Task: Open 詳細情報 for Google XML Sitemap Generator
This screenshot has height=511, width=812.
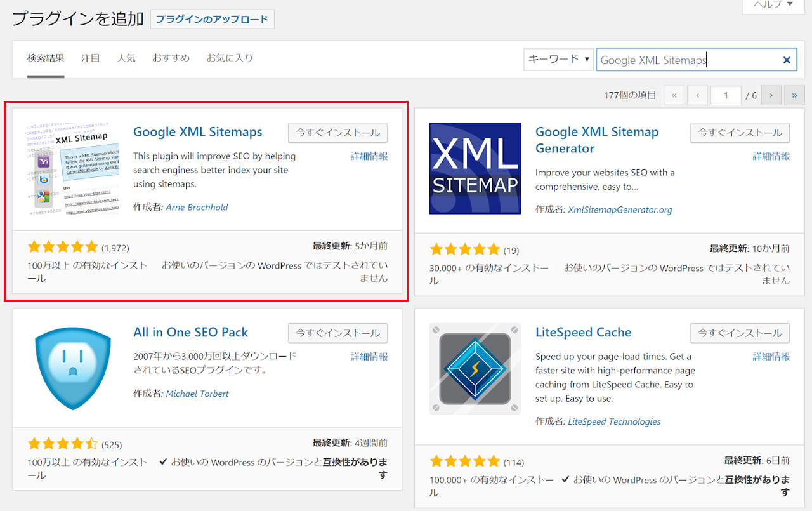Action: click(771, 156)
